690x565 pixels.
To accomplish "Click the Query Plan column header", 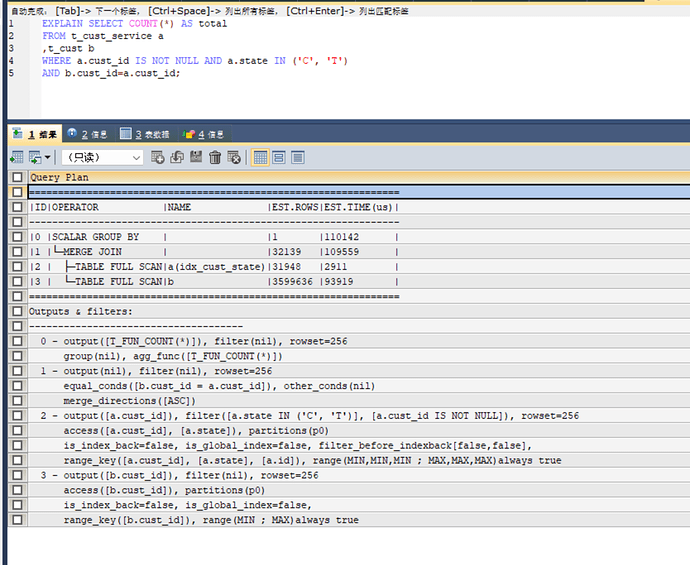I will point(359,177).
